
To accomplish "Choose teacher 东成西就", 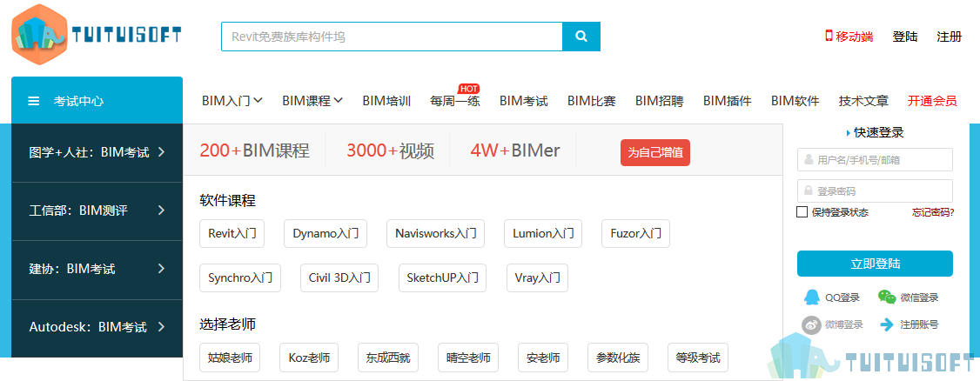I will (388, 358).
